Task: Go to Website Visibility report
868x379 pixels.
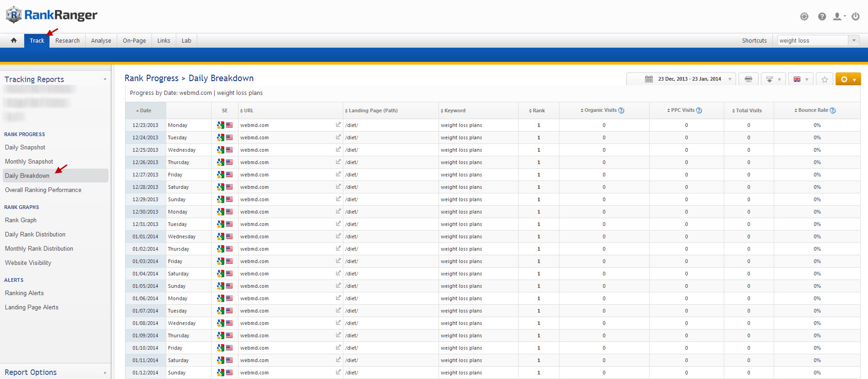Action: [x=28, y=263]
